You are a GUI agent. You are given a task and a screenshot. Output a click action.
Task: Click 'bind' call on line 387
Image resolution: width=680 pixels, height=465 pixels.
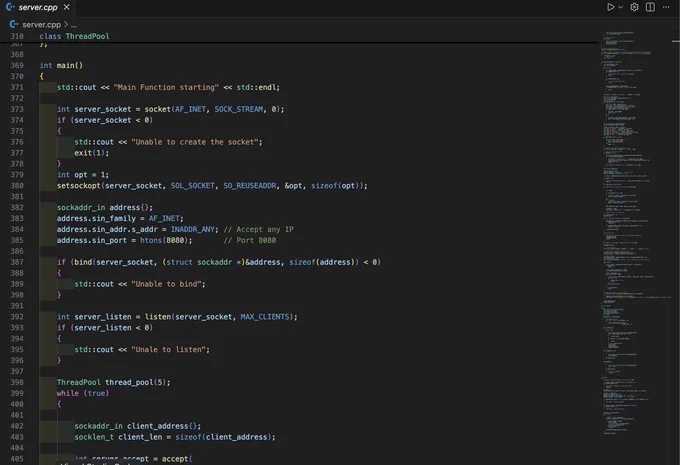click(83, 262)
